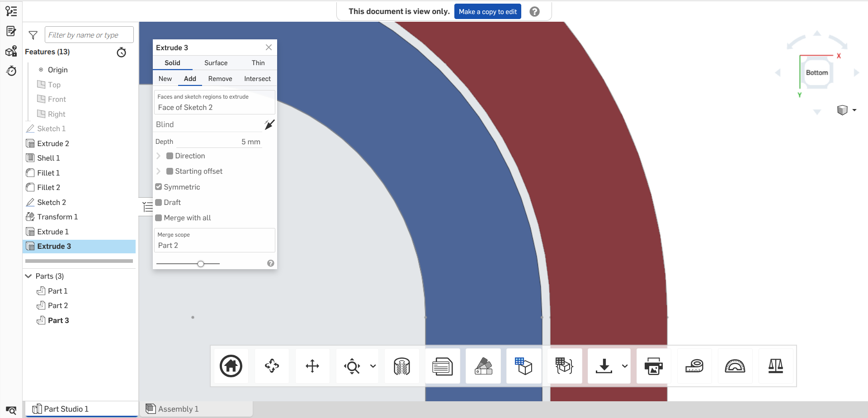Check the Merge with all checkbox
Viewport: 868px width, 418px height.
pyautogui.click(x=158, y=218)
